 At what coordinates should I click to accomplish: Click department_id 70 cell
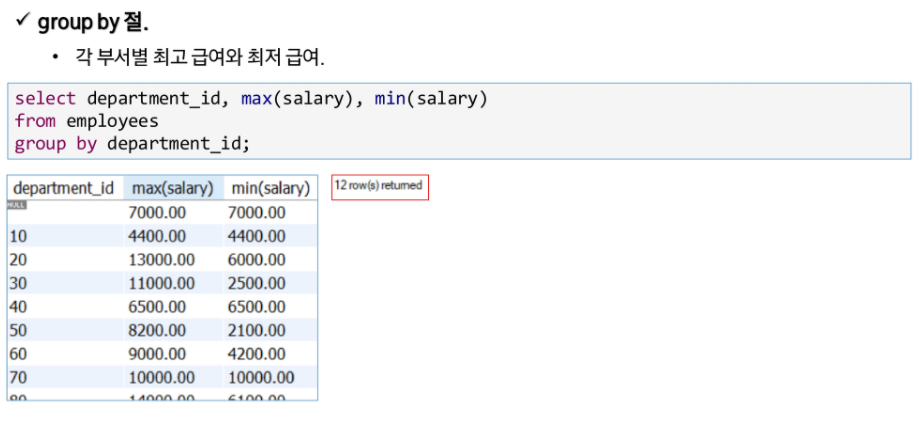65,377
